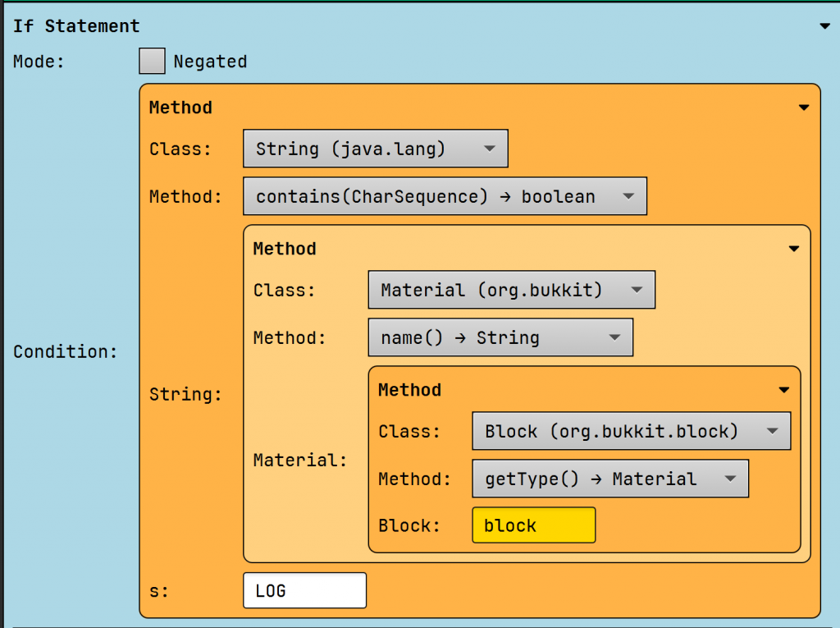Collapse the innermost getType Method block arrow

(x=783, y=390)
